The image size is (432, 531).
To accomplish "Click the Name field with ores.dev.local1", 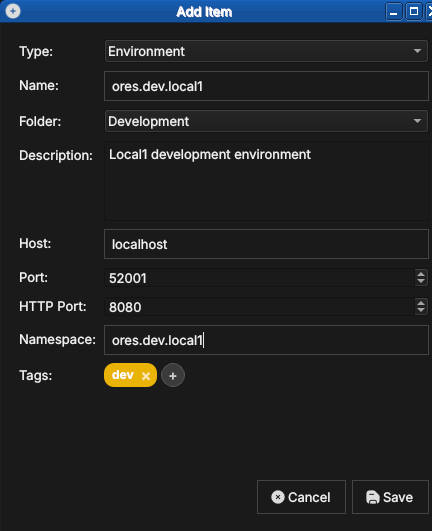I will tap(266, 86).
